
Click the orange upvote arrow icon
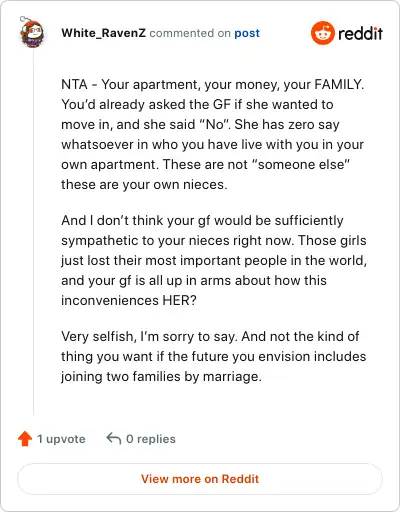click(x=25, y=439)
